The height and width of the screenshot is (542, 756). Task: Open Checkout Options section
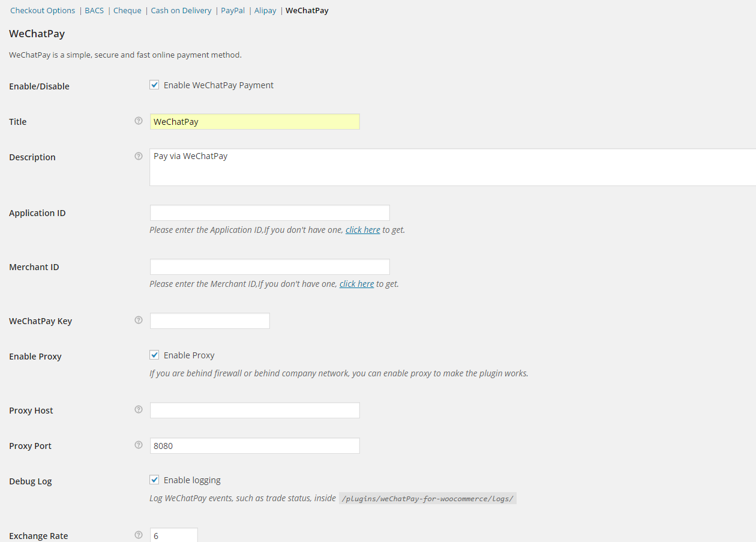[x=43, y=10]
